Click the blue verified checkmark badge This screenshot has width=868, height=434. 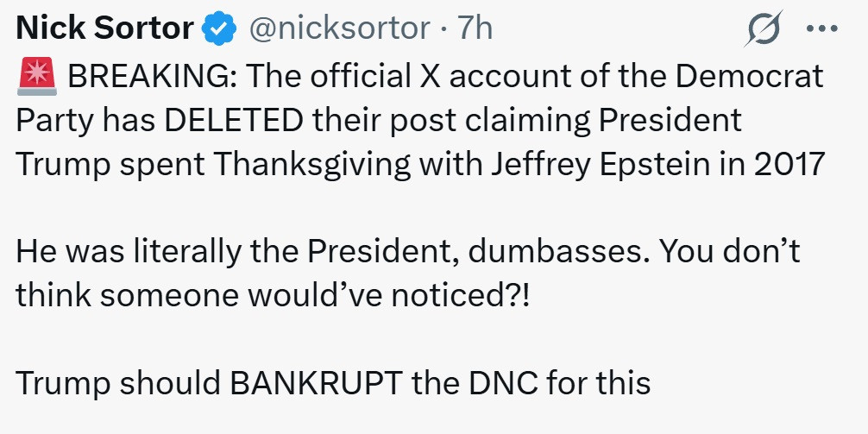(220, 29)
